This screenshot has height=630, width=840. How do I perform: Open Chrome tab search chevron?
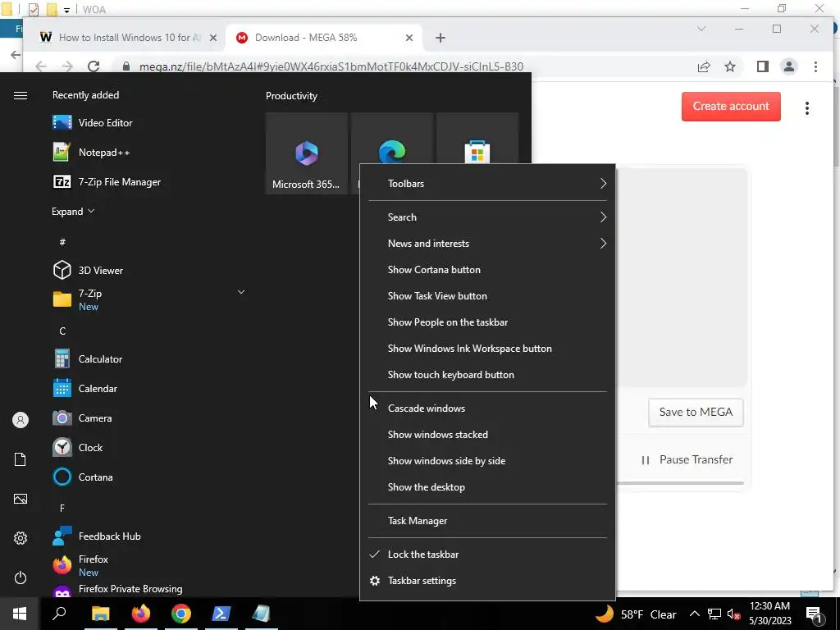click(x=701, y=29)
